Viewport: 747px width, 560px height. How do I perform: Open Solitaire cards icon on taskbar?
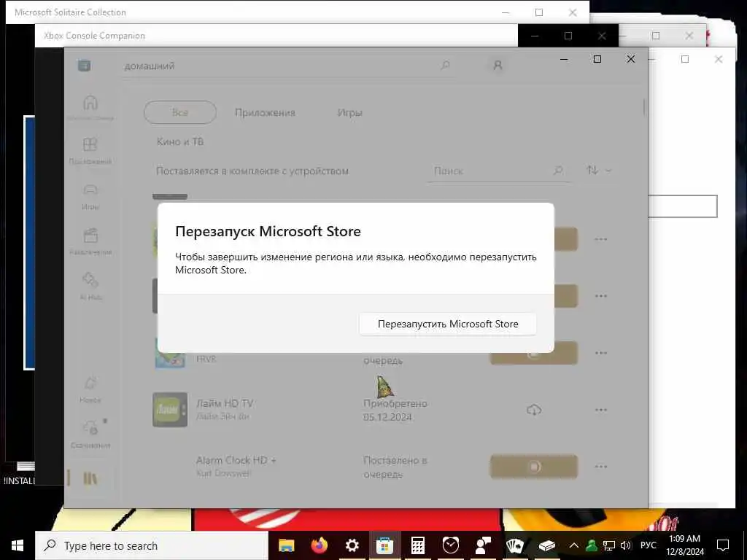click(x=515, y=545)
